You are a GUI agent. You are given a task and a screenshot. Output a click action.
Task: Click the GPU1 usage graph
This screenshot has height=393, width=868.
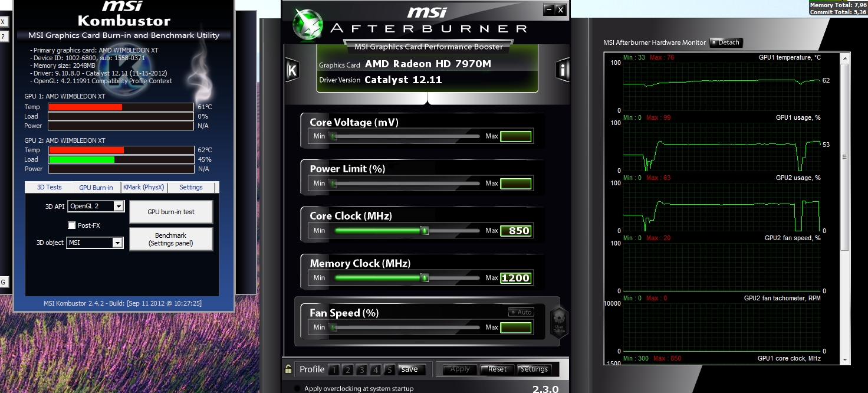(722, 146)
